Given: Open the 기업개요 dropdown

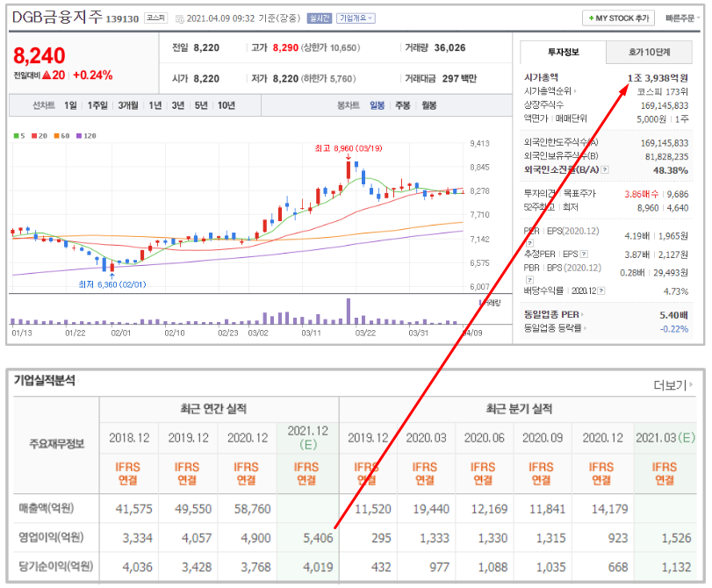Looking at the screenshot, I should pos(356,18).
